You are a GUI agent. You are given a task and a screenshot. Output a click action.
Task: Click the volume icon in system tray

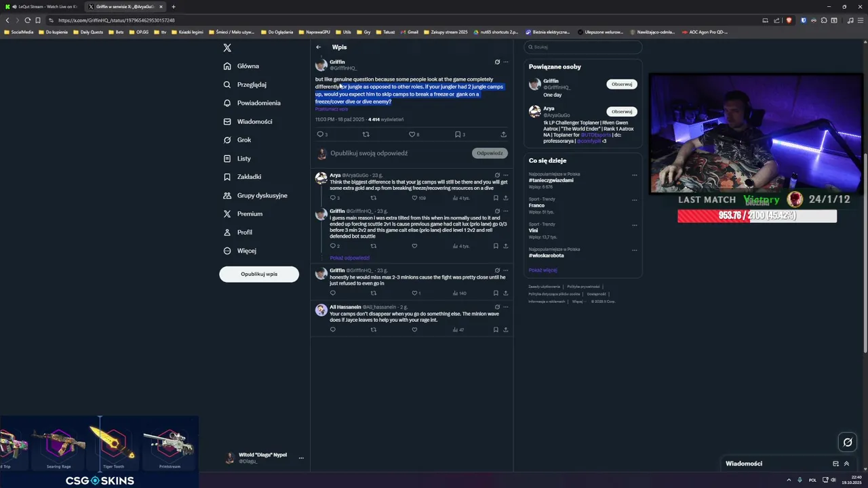pyautogui.click(x=833, y=480)
